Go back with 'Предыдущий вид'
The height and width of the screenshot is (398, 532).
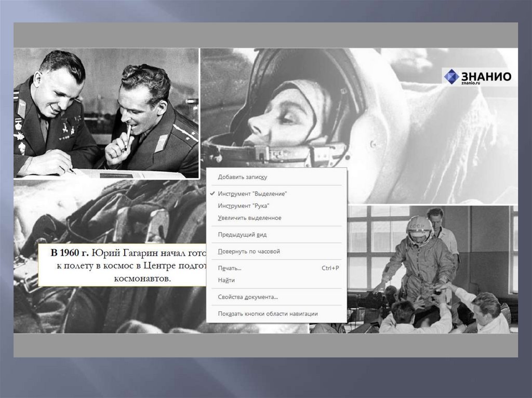click(276, 235)
